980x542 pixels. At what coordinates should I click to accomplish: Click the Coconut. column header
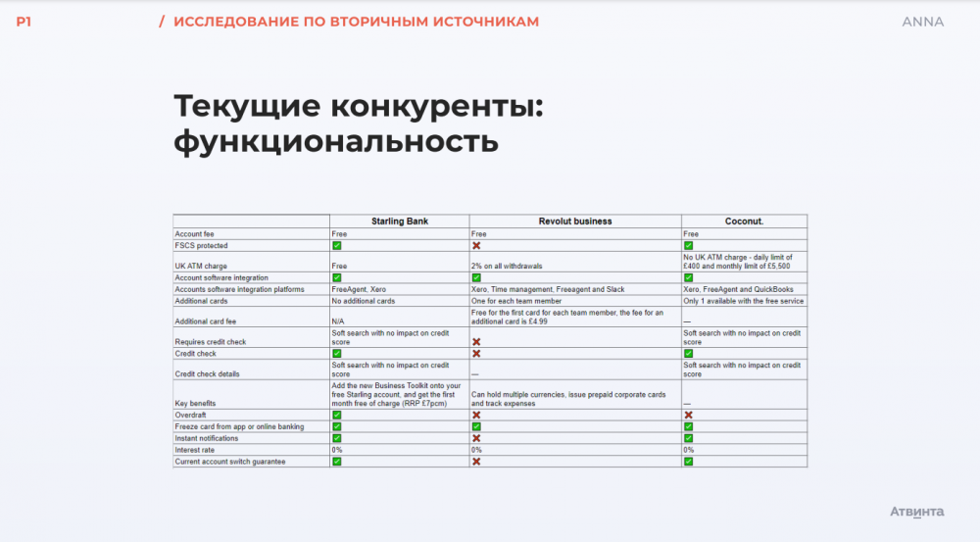pos(744,222)
